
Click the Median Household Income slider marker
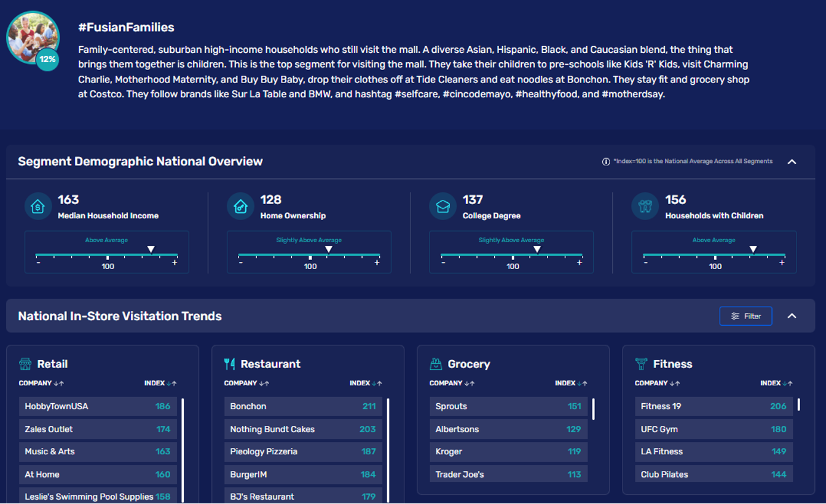click(x=151, y=249)
